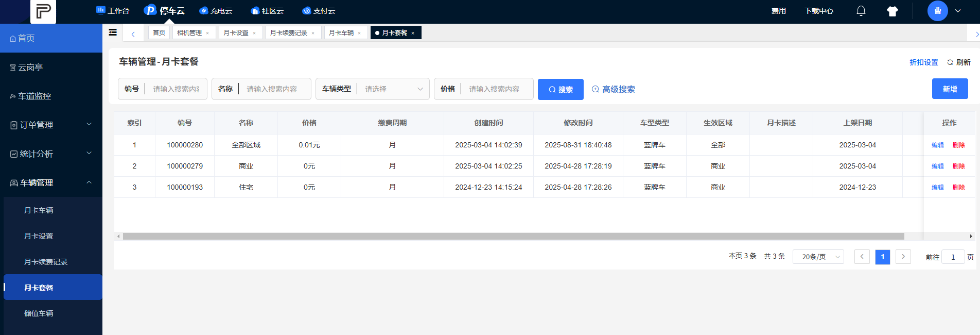980x335 pixels.
Task: Close the 月卡车辆 tab
Action: click(x=359, y=33)
